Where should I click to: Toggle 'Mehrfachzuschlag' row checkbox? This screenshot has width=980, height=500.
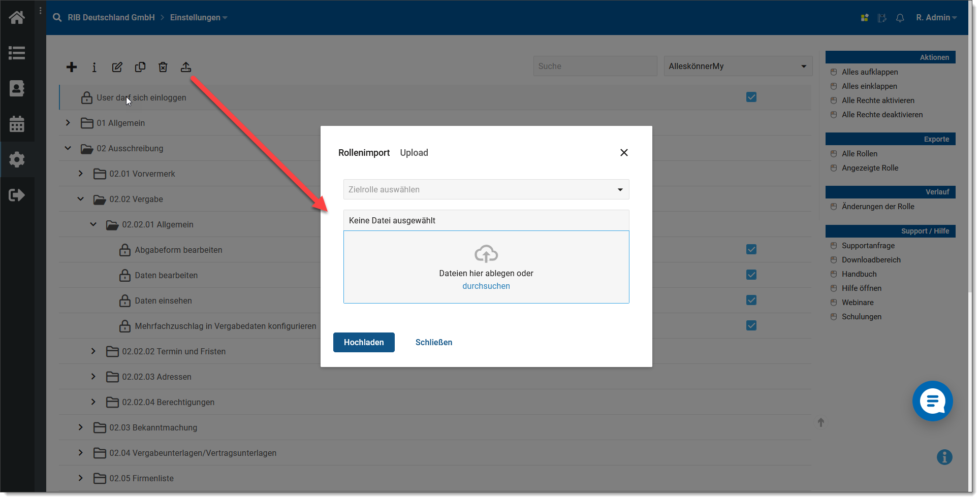click(751, 325)
